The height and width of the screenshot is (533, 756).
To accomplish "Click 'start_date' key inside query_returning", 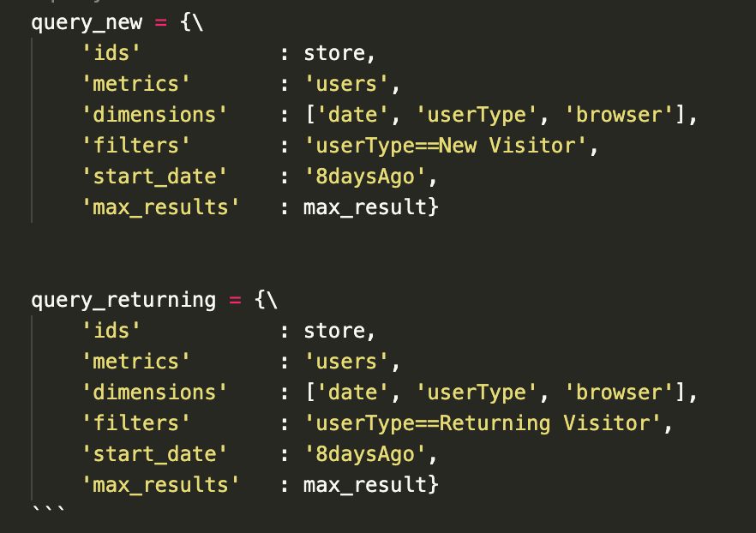I will point(154,454).
